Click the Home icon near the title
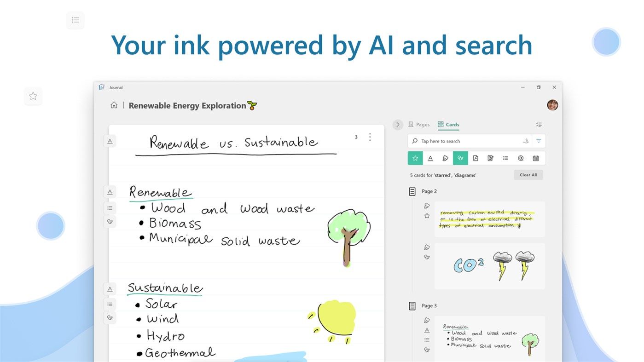This screenshot has height=362, width=644. pos(114,105)
